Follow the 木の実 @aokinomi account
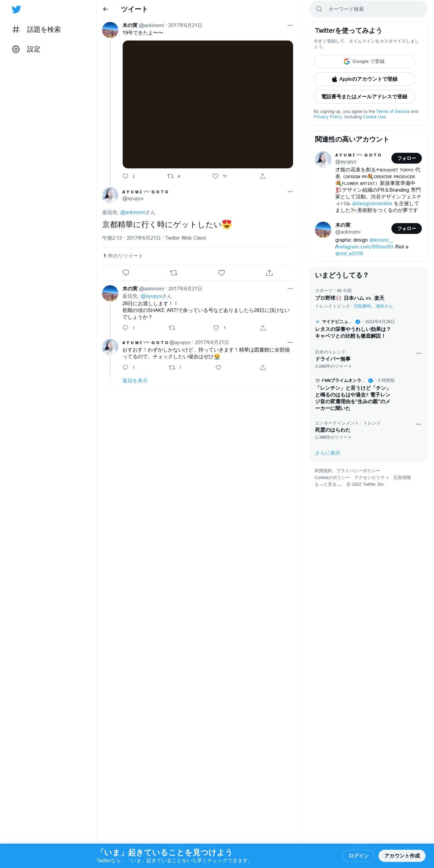Screen dimensions: 434x868 (406, 228)
